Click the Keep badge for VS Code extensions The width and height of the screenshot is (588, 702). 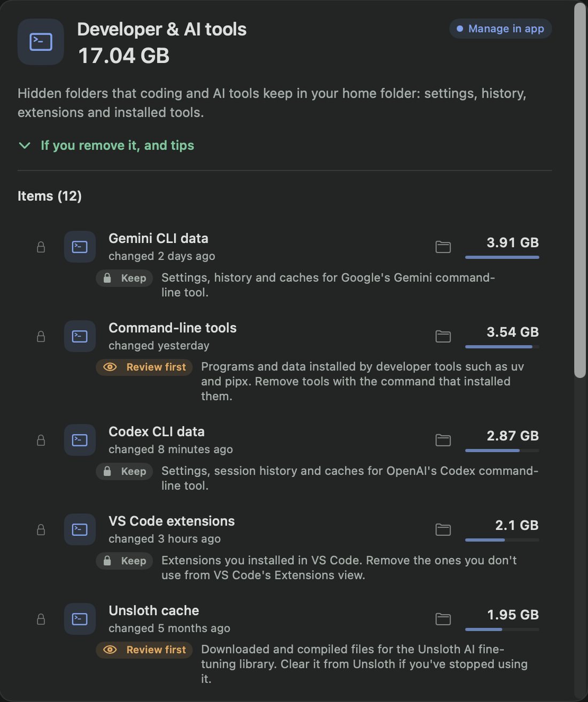(x=125, y=561)
